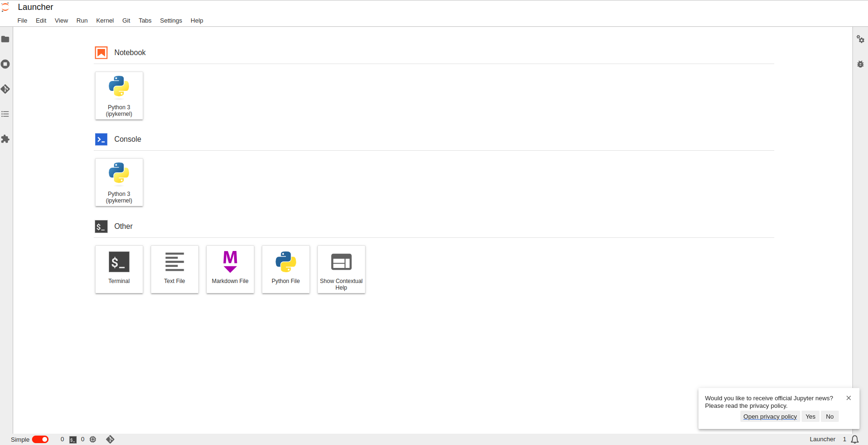Open the Extension Manager puzzle icon
Image resolution: width=868 pixels, height=445 pixels.
click(x=5, y=139)
